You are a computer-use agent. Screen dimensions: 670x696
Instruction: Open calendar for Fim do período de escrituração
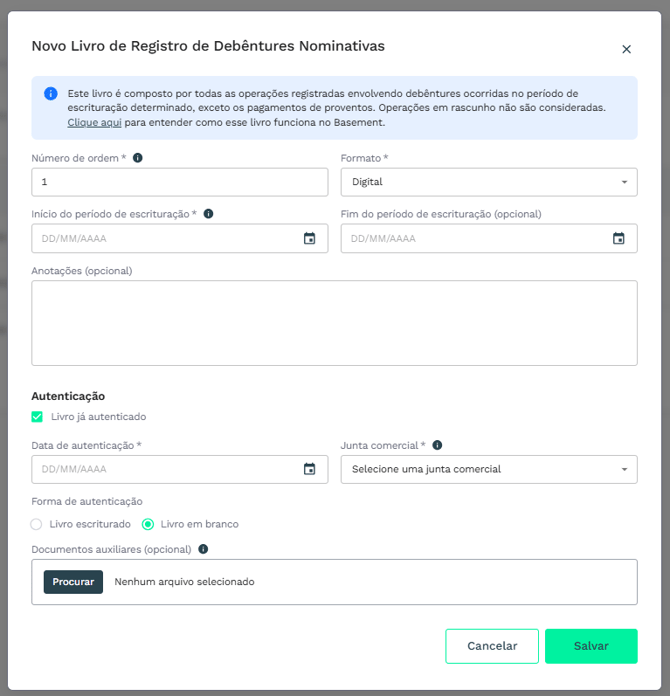tap(618, 238)
